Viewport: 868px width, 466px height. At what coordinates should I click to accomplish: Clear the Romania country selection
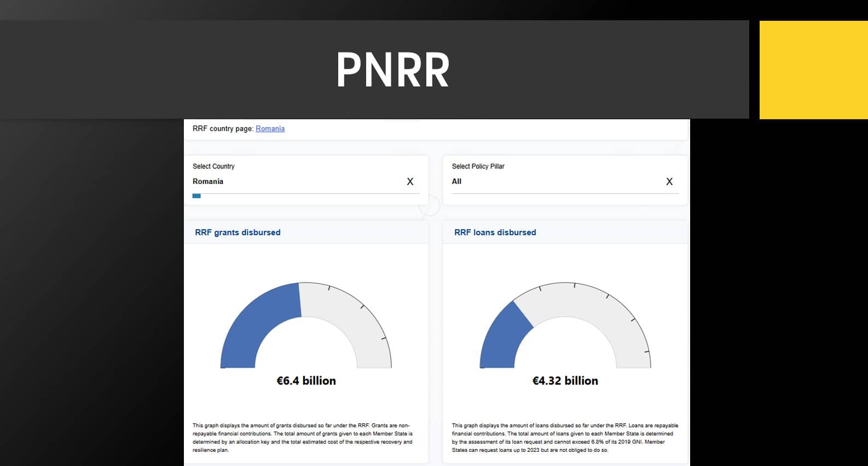tap(410, 182)
